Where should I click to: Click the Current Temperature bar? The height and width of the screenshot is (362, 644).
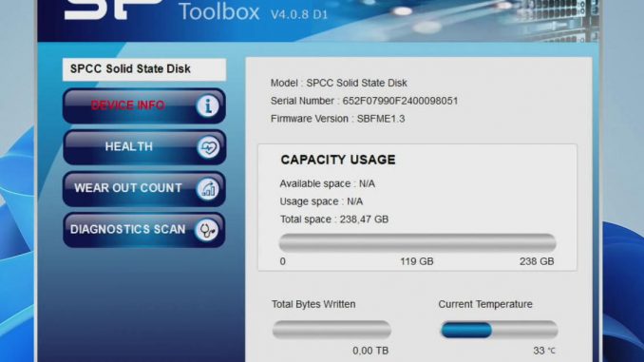click(x=499, y=330)
